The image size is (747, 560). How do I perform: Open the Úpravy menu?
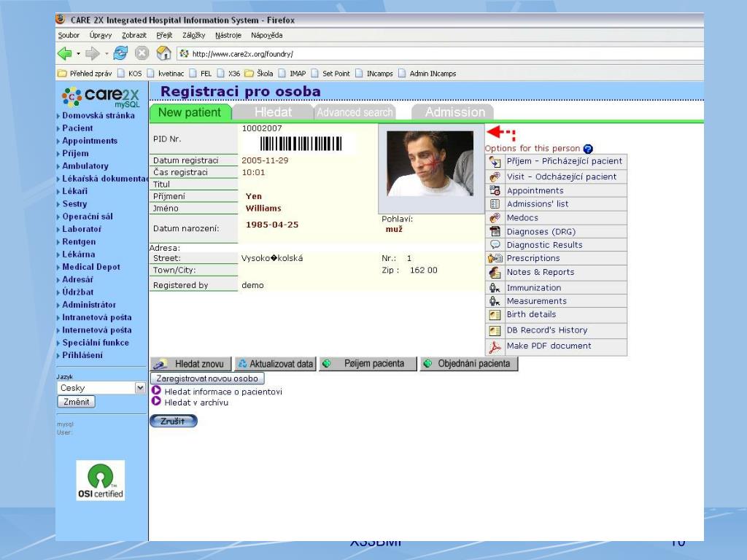101,35
